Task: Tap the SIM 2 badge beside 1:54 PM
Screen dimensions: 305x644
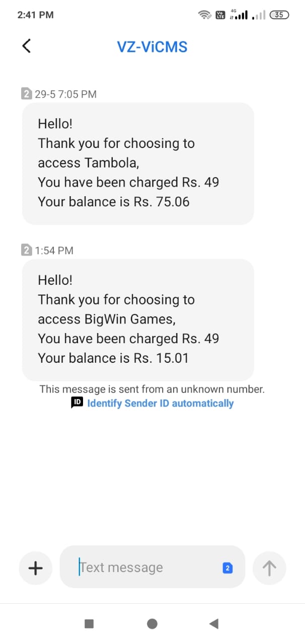Action: 27,250
